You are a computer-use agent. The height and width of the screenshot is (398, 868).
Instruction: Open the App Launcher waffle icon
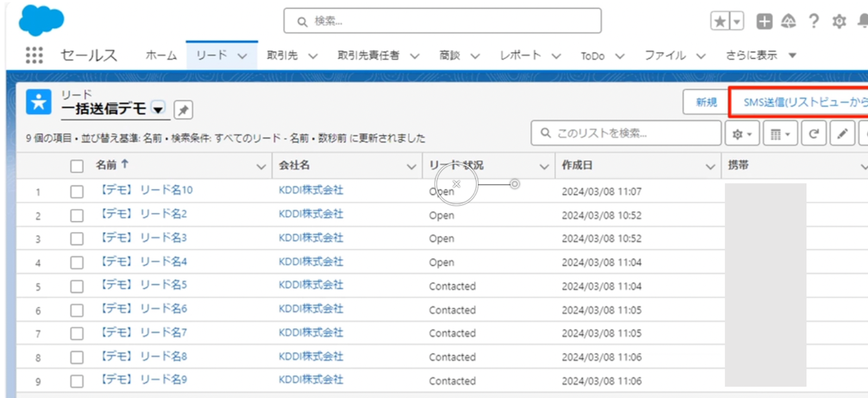click(34, 54)
